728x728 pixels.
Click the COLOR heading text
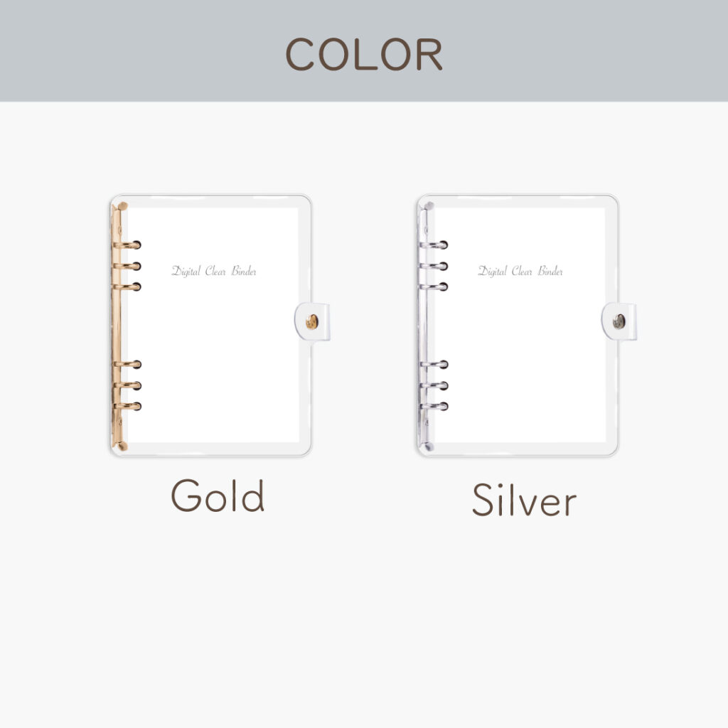[364, 55]
